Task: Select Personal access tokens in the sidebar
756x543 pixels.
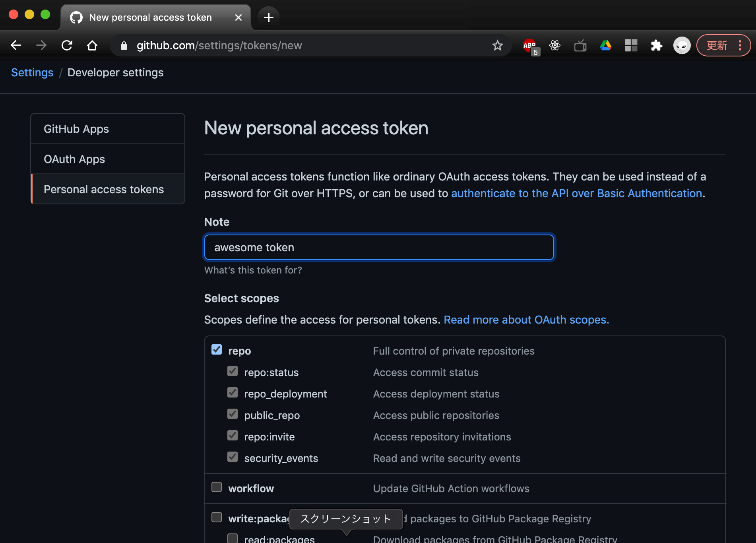Action: 108,189
